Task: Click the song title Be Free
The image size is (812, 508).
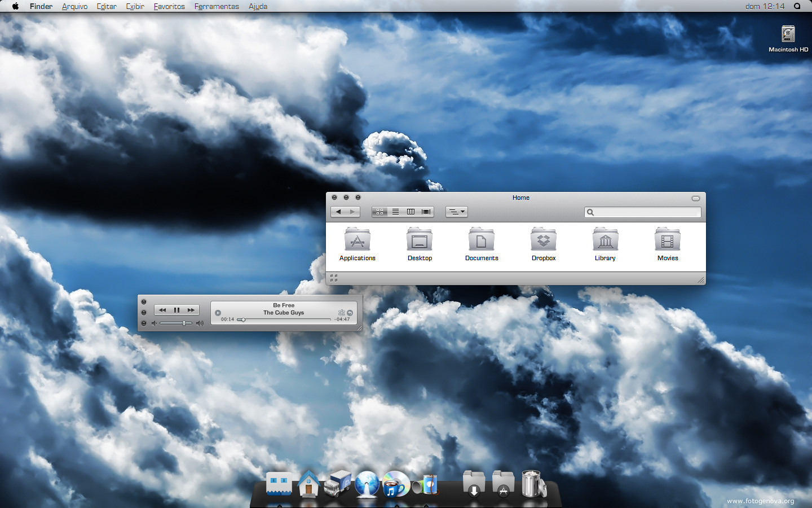Action: [x=284, y=305]
